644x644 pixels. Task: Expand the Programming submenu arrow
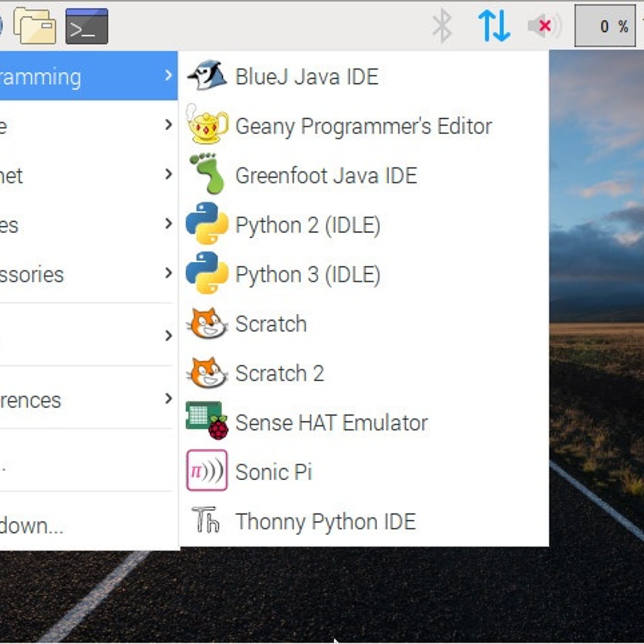pyautogui.click(x=168, y=75)
